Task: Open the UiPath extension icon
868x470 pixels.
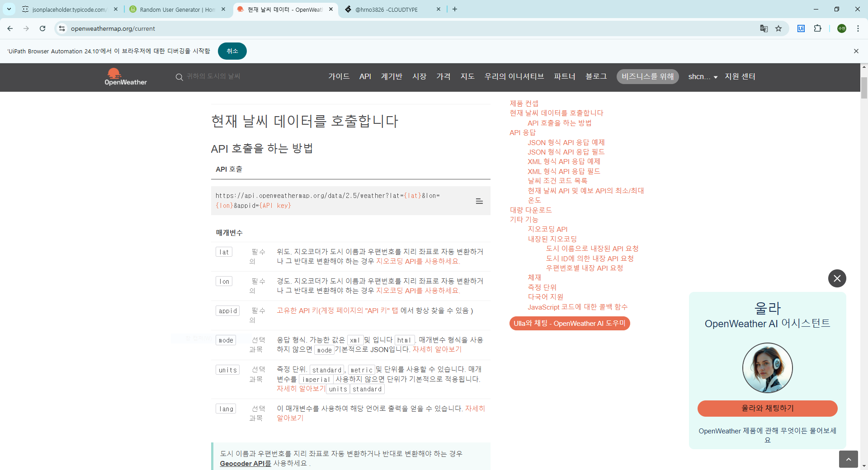Action: coord(801,28)
